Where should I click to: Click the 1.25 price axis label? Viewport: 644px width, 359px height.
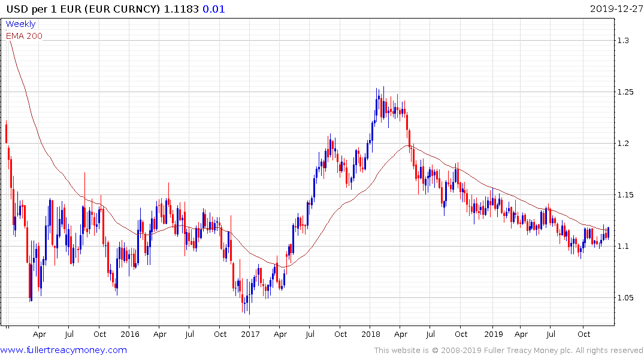click(625, 92)
